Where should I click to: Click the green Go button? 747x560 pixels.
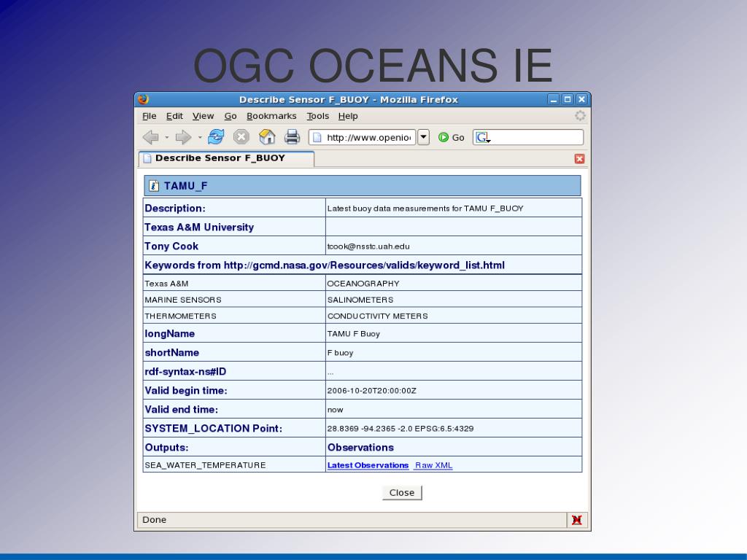451,137
